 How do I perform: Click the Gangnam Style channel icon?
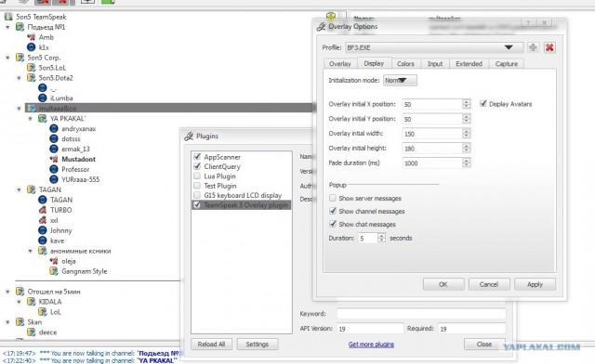pos(54,271)
